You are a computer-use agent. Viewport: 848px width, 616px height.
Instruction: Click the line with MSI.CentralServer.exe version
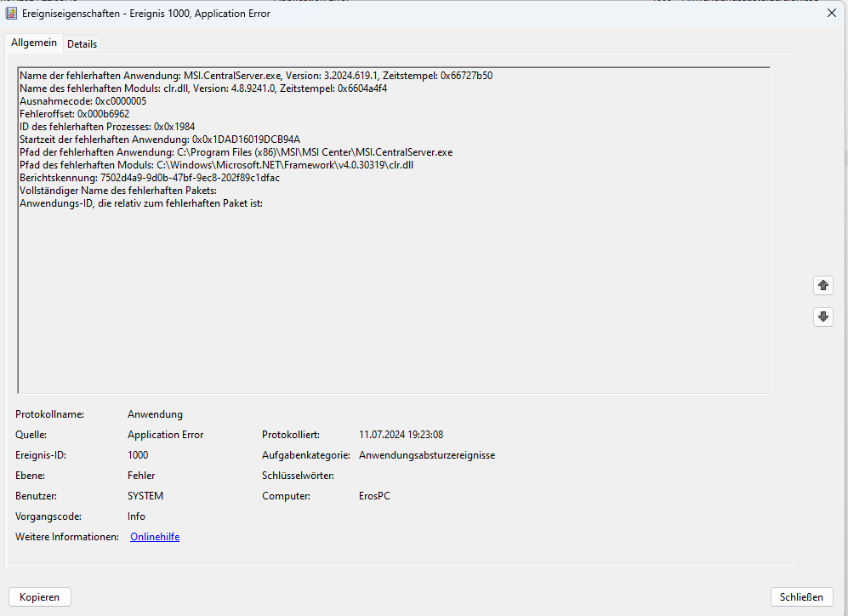256,76
